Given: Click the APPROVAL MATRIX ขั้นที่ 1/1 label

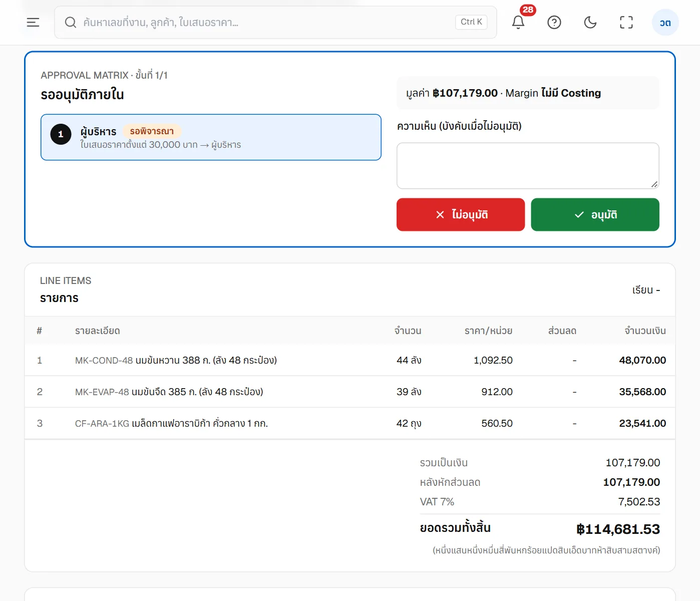Looking at the screenshot, I should (104, 75).
